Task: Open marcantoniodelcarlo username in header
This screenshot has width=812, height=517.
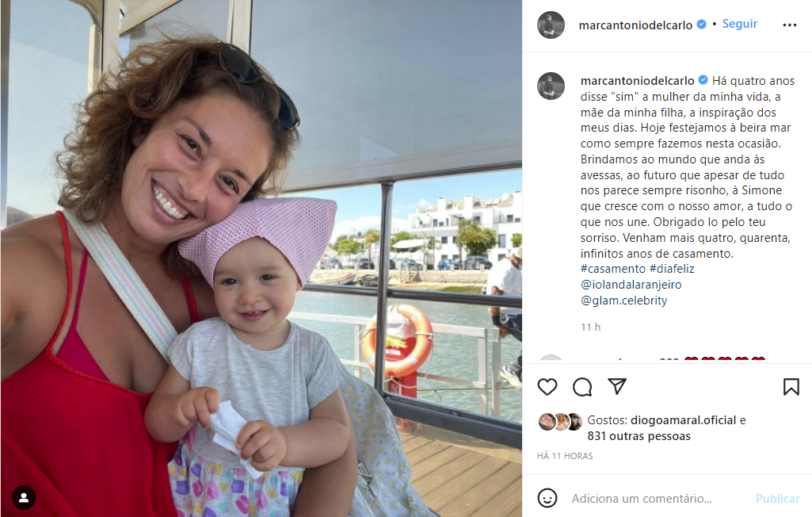Action: pyautogui.click(x=635, y=25)
